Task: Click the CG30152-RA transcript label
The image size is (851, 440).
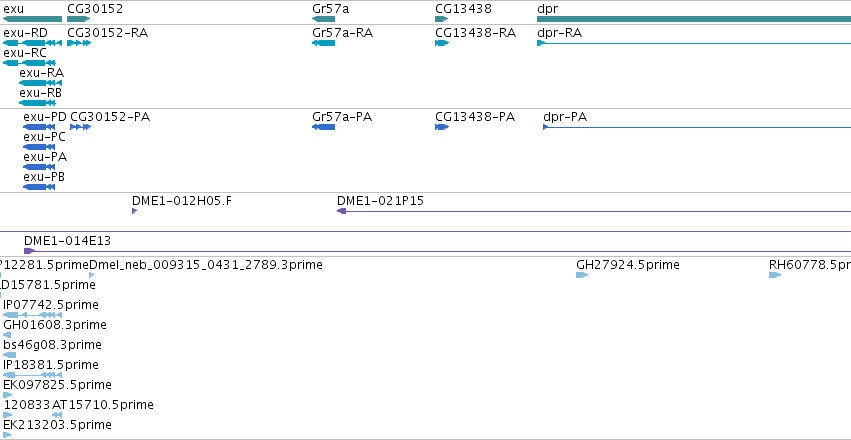Action: 107,33
